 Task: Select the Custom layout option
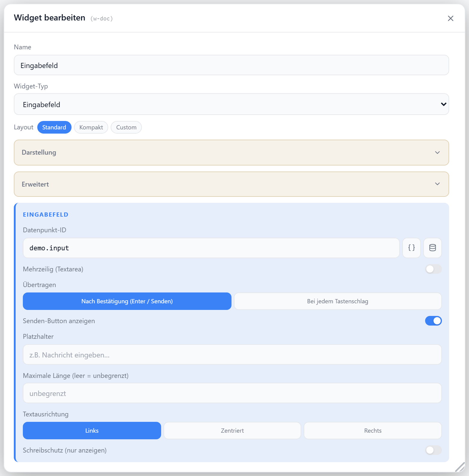[x=126, y=127]
